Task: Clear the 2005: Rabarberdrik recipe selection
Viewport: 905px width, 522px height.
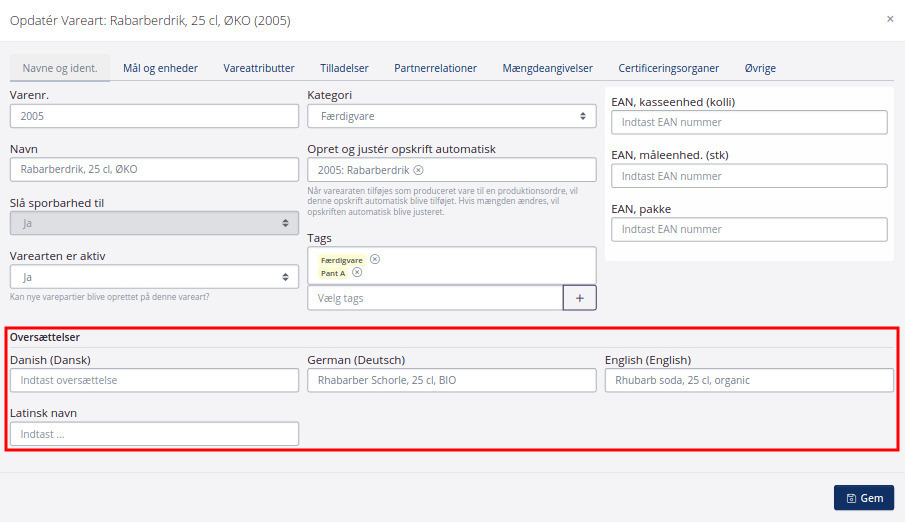Action: point(418,169)
